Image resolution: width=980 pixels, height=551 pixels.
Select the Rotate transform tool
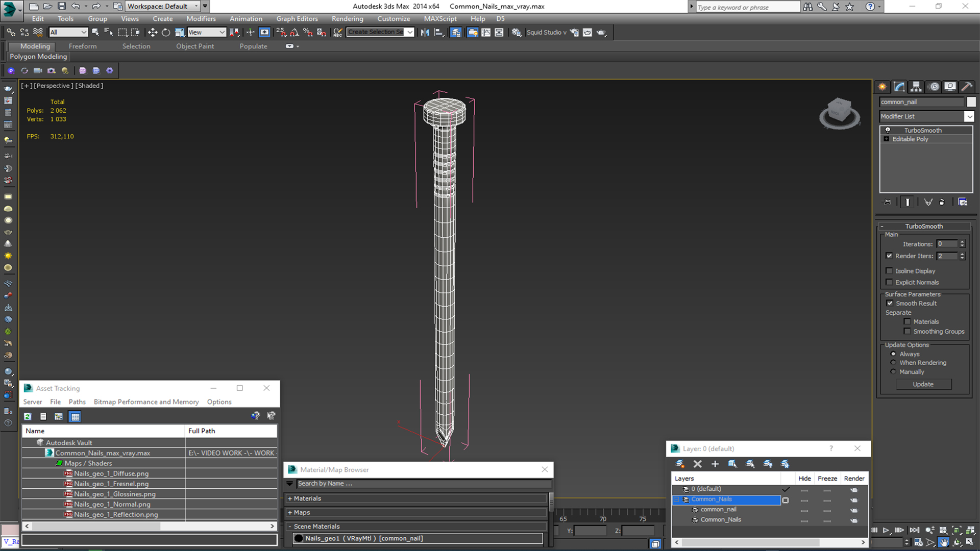(x=166, y=32)
